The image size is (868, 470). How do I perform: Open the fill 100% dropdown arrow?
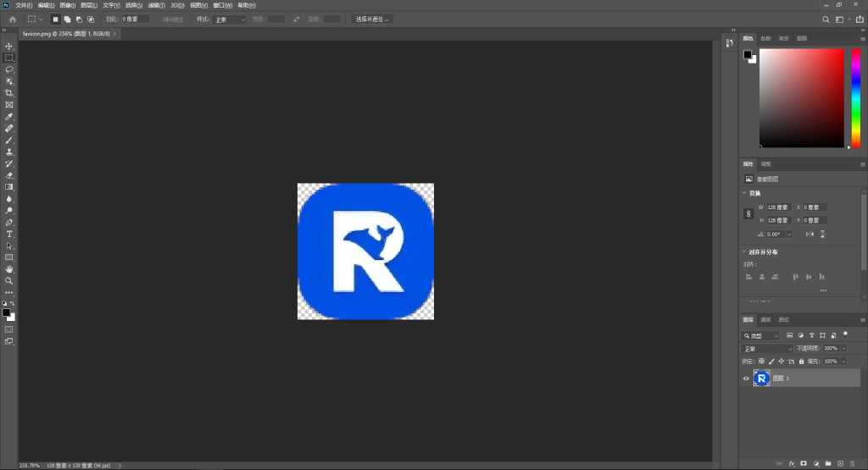click(x=843, y=362)
